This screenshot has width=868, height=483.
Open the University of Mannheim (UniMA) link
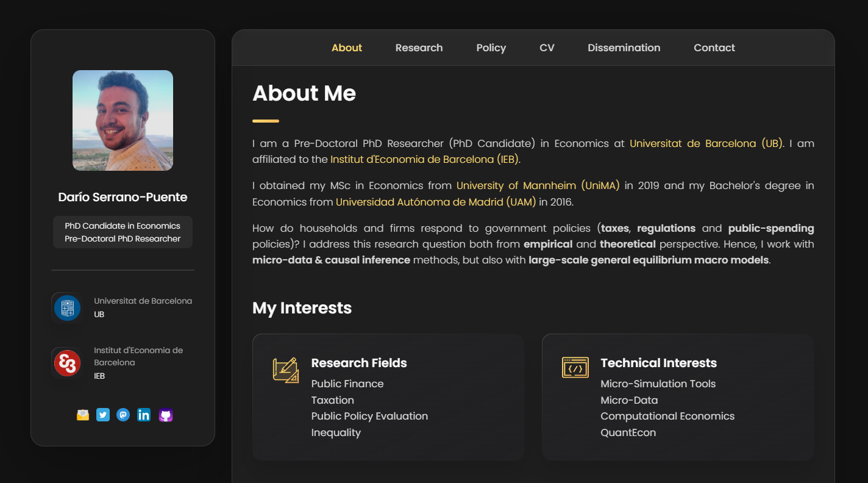537,185
